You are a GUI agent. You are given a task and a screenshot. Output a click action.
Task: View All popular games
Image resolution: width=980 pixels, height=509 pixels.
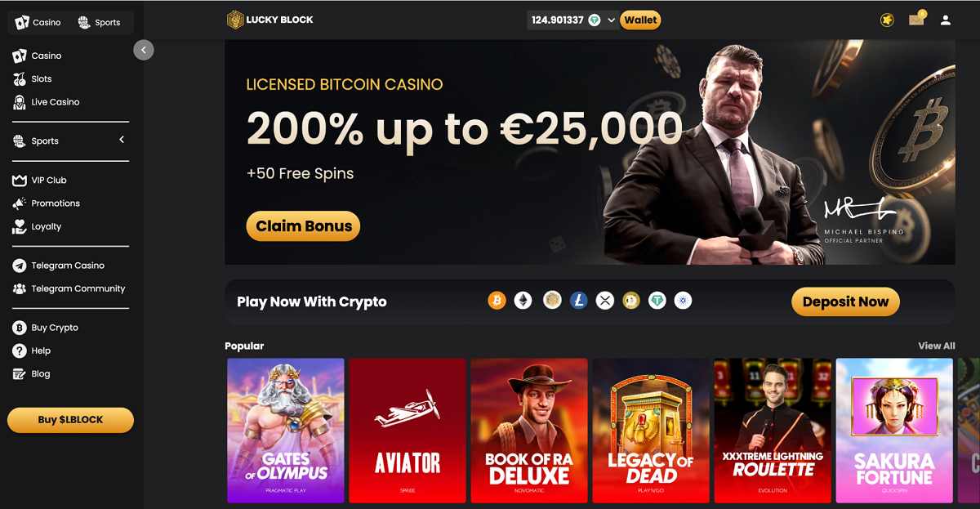tap(937, 346)
